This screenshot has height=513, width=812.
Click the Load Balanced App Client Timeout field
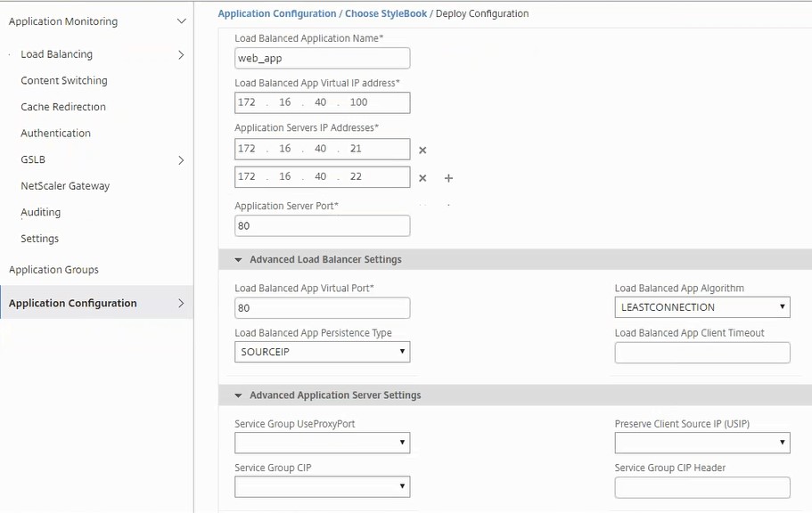702,353
